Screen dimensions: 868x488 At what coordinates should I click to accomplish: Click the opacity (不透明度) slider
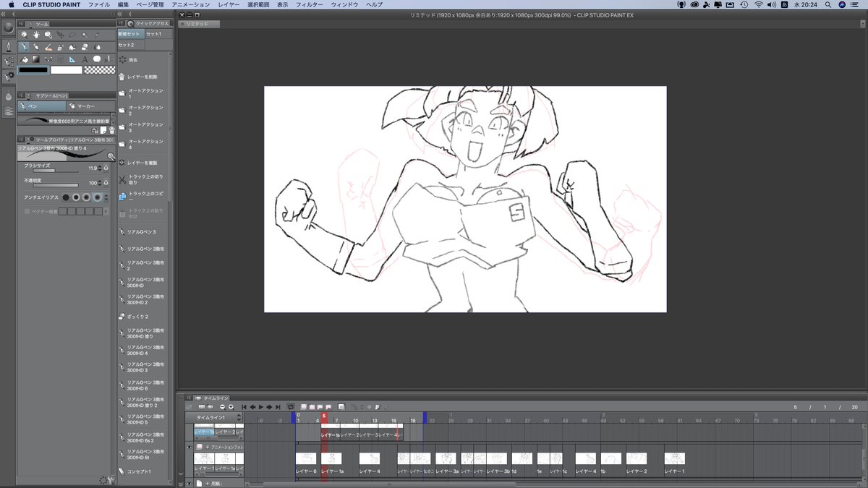(x=56, y=185)
